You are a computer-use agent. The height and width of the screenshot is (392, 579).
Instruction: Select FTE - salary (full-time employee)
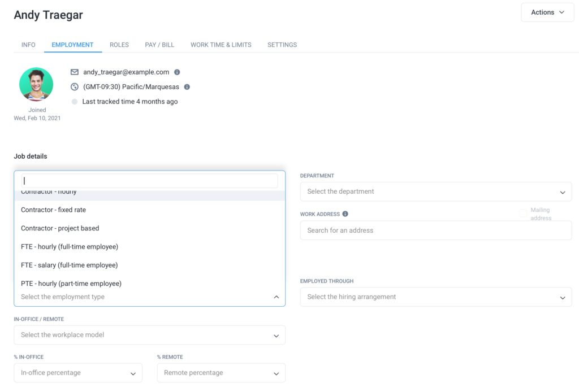[70, 265]
